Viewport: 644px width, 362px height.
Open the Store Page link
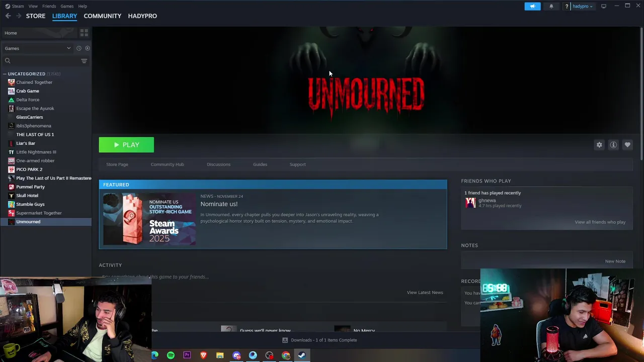(x=117, y=164)
